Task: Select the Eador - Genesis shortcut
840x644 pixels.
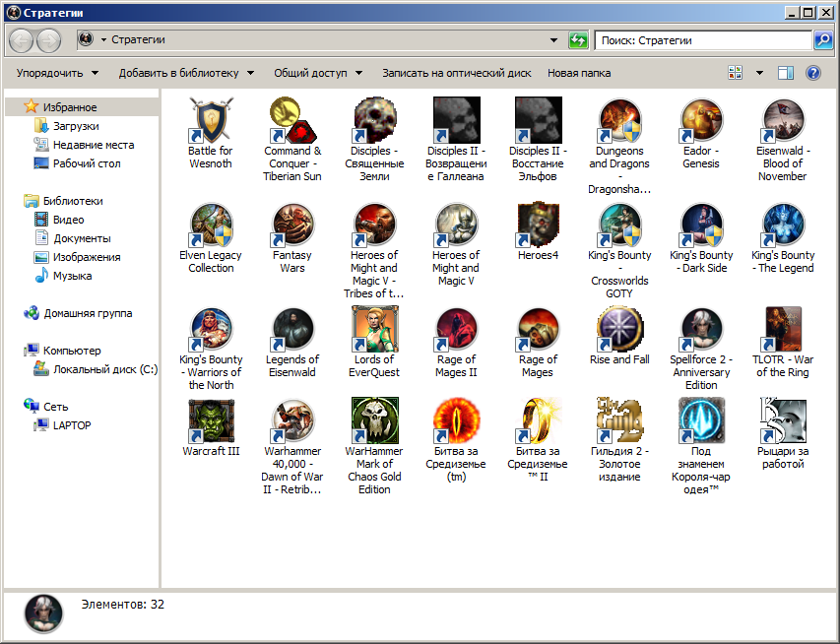Action: point(701,133)
